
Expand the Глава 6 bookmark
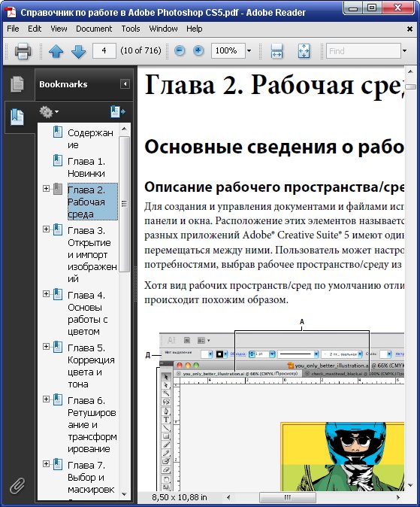coord(46,399)
